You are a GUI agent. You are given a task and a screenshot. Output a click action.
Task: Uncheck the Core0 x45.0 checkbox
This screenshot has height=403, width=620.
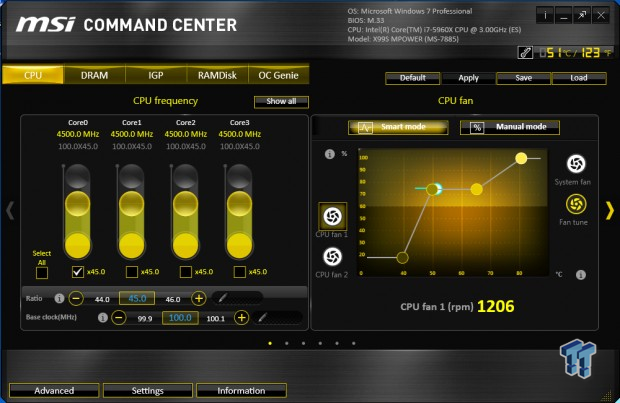(x=78, y=272)
